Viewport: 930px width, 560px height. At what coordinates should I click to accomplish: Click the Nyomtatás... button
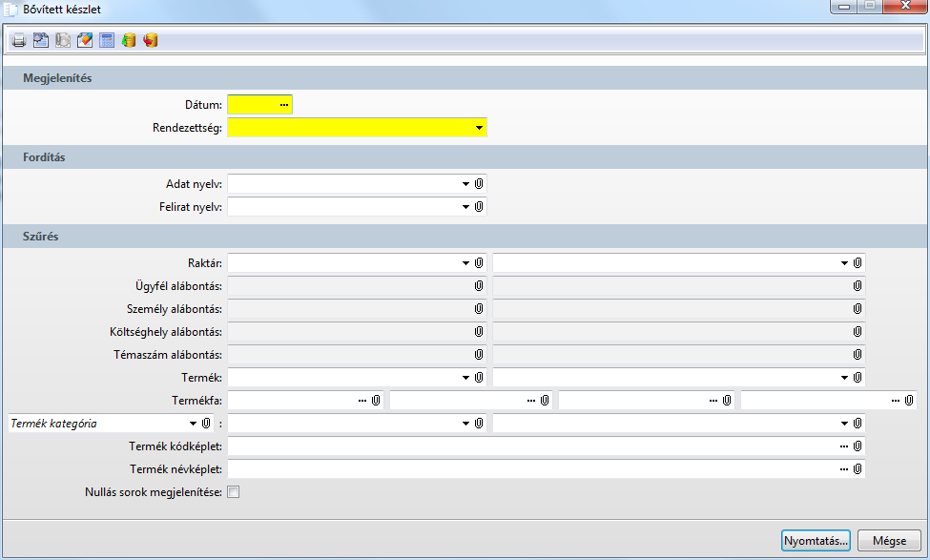tap(816, 540)
